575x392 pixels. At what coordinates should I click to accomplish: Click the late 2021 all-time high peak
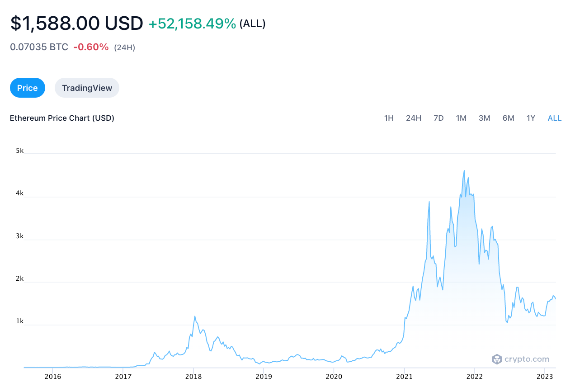(x=464, y=170)
